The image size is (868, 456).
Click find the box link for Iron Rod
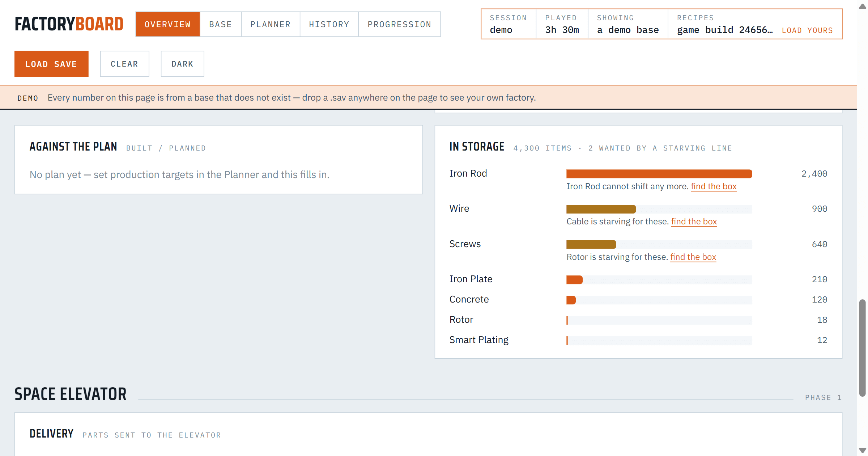click(x=714, y=186)
